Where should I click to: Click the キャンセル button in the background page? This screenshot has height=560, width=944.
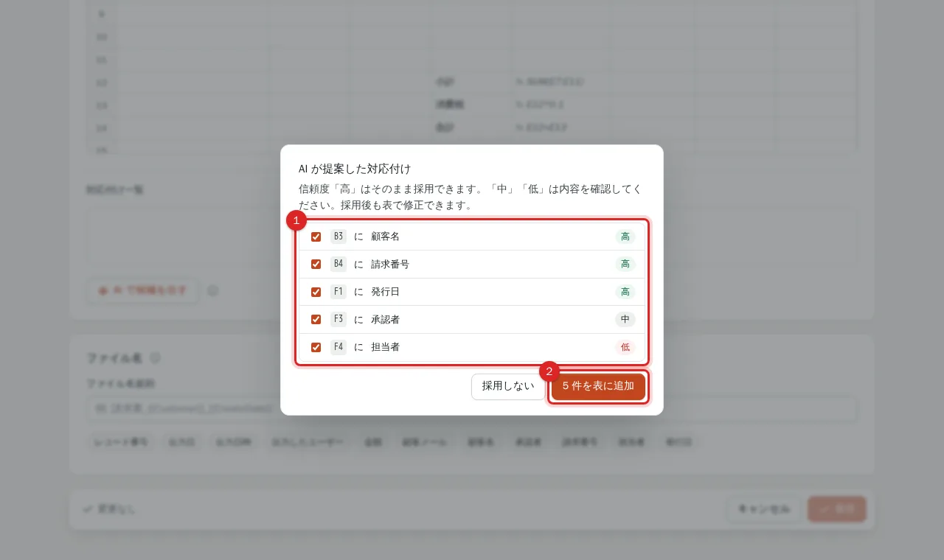point(764,509)
